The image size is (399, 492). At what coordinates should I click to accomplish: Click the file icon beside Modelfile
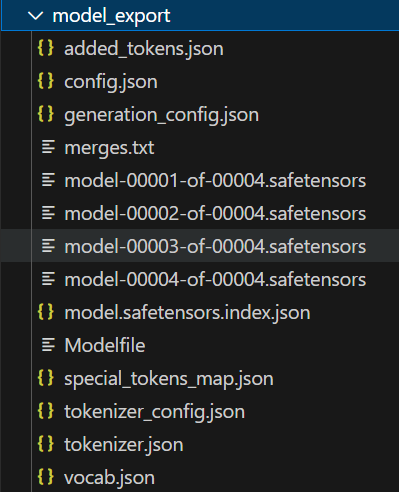pos(48,345)
